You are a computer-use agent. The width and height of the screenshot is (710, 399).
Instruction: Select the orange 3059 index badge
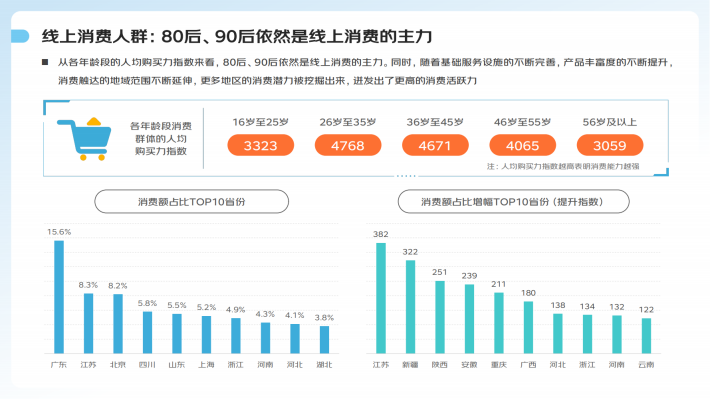(x=610, y=145)
